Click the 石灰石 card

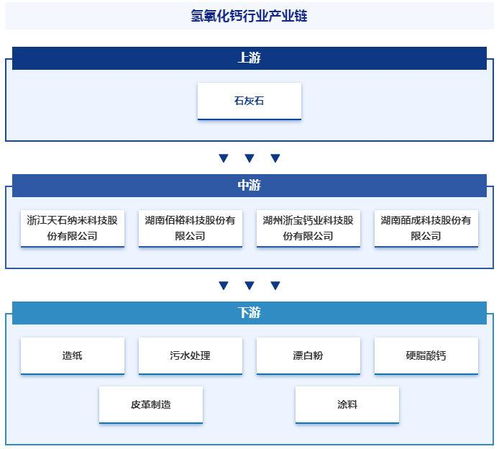pos(249,101)
